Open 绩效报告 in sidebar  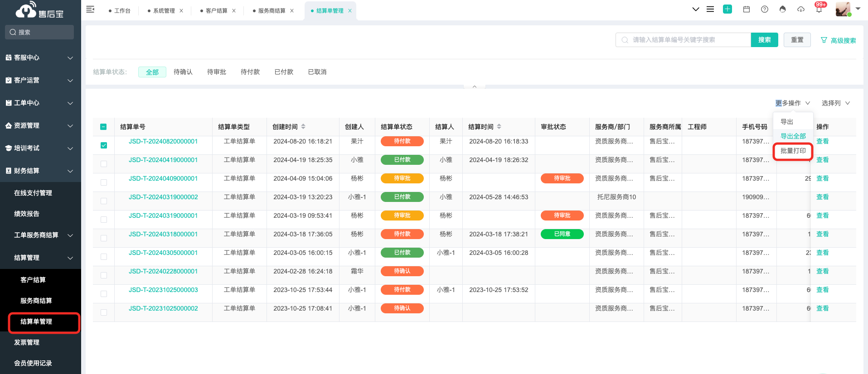(x=27, y=214)
